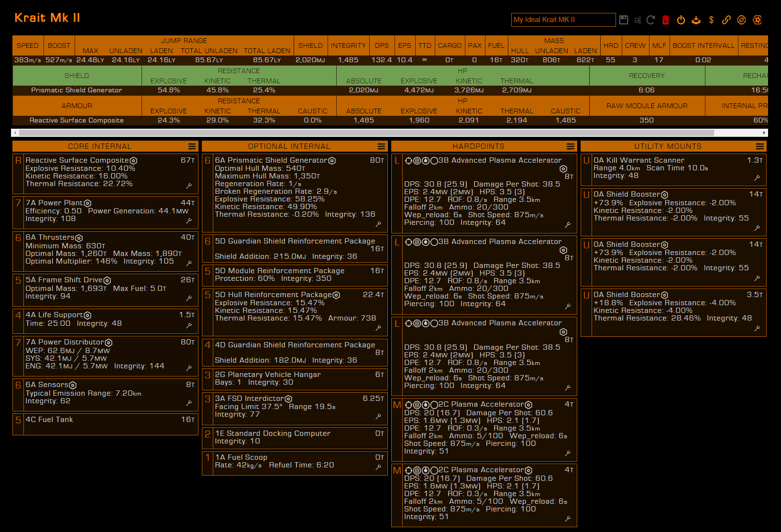Click the scrollbar right arrow
The width and height of the screenshot is (781, 532).
point(764,133)
